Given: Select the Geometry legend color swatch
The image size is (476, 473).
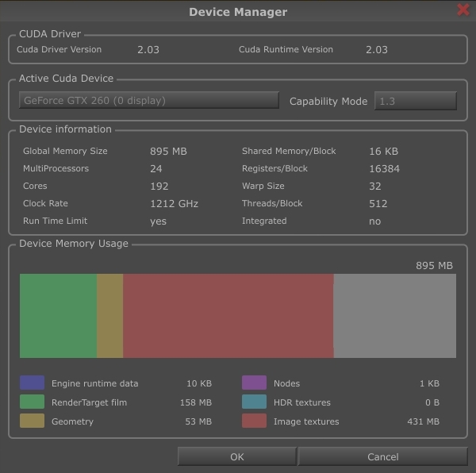Looking at the screenshot, I should pos(32,421).
